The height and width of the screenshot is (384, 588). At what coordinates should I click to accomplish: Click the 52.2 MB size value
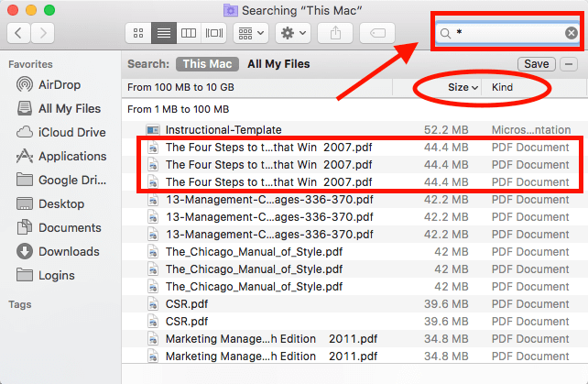pos(446,130)
